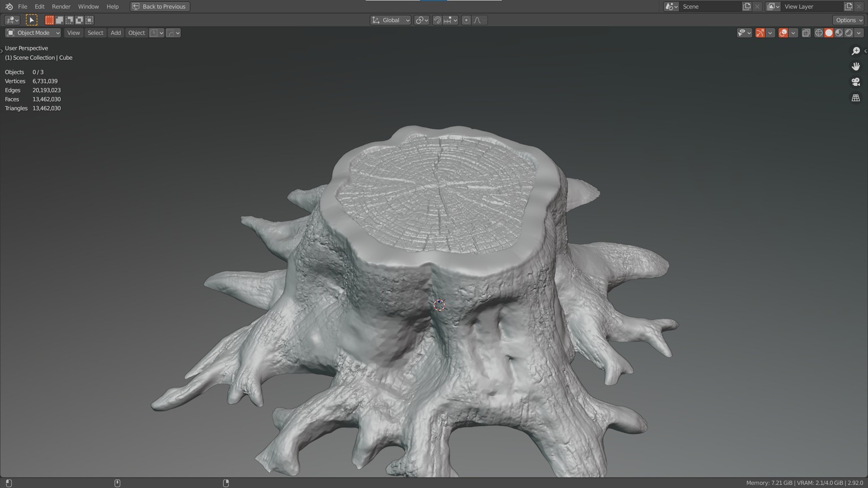Open the Edit menu

pos(40,6)
